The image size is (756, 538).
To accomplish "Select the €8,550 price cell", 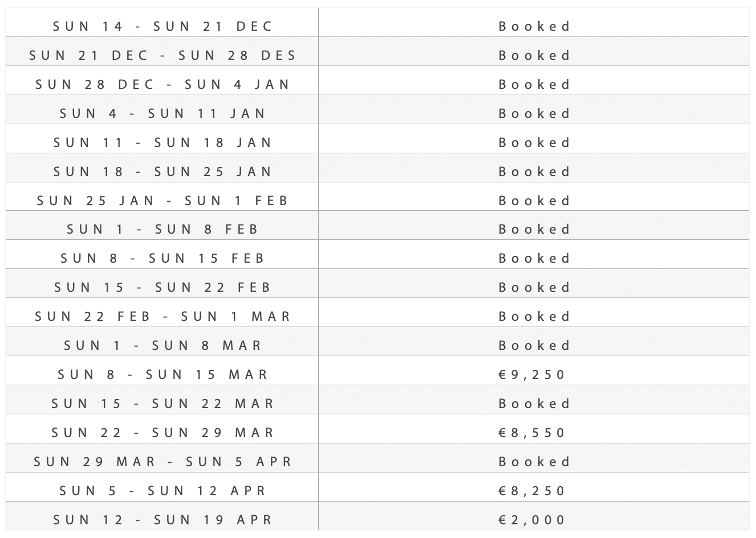I will (x=532, y=433).
